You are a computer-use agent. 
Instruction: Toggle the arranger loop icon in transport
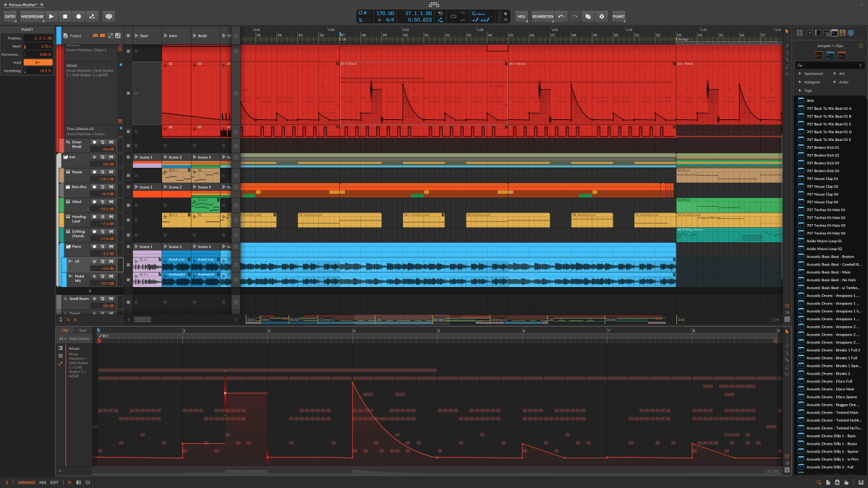click(x=454, y=16)
